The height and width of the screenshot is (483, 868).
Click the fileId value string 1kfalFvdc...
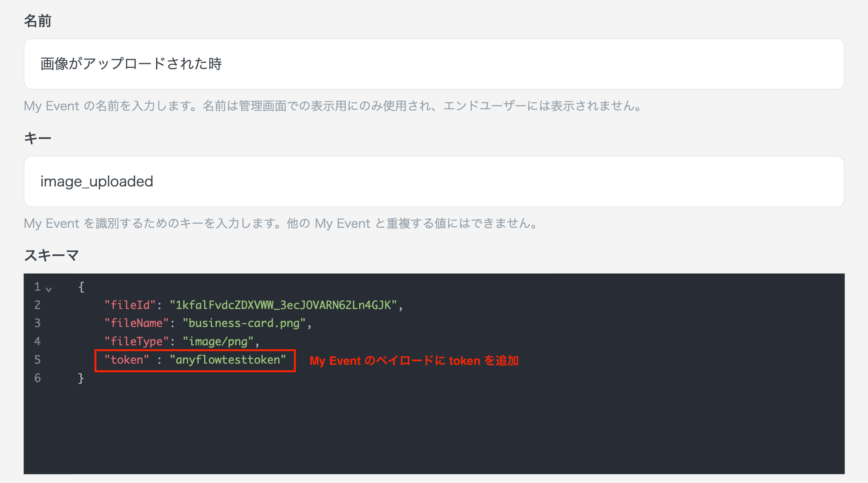pos(283,305)
